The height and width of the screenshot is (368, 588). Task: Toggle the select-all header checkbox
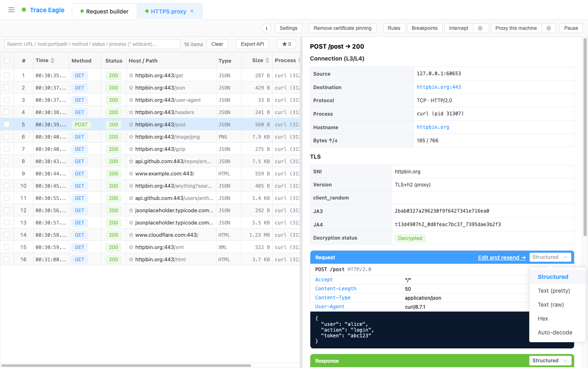[x=7, y=61]
